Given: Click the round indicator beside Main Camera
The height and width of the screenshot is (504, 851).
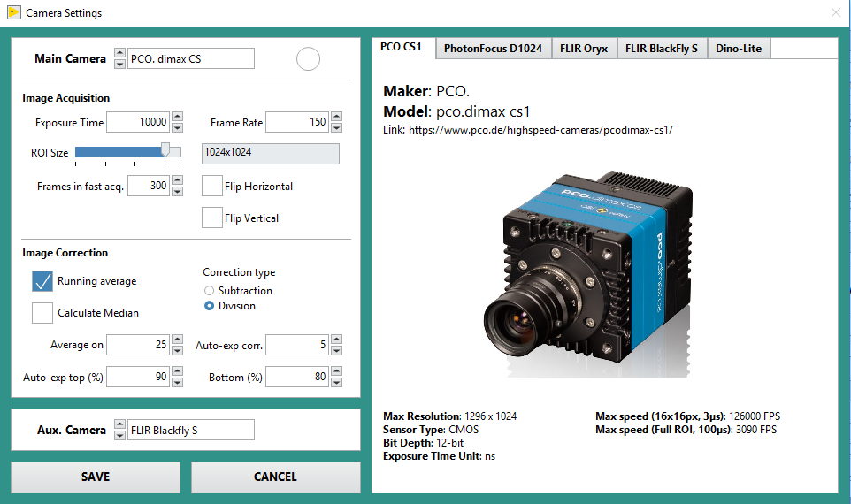Looking at the screenshot, I should [x=308, y=58].
